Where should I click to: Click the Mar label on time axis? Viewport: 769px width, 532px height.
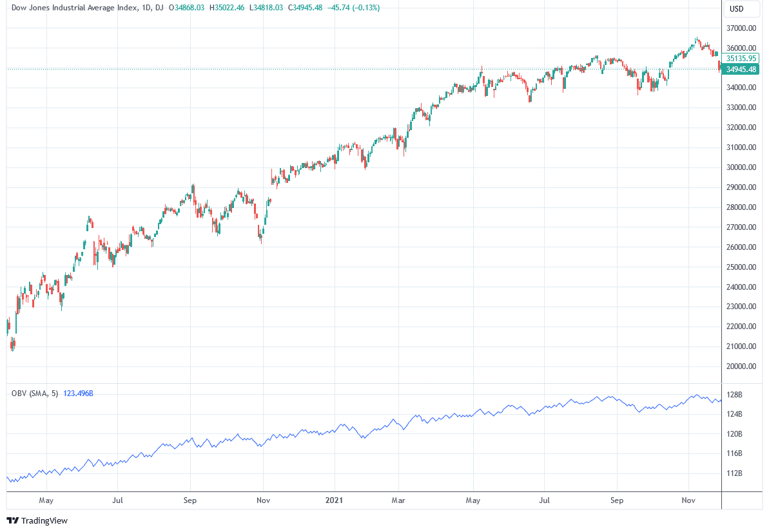click(398, 499)
